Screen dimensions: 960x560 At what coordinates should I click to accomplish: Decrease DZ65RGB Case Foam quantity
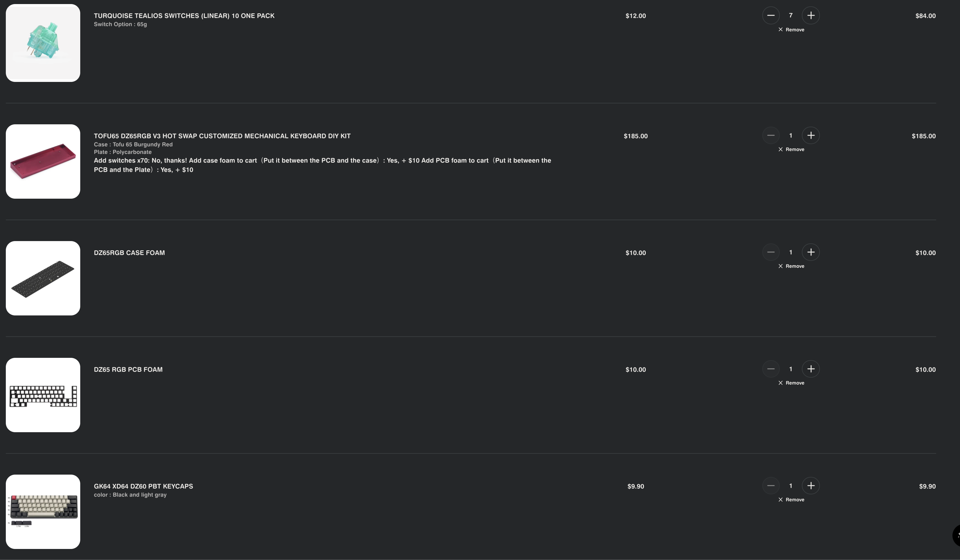point(771,252)
